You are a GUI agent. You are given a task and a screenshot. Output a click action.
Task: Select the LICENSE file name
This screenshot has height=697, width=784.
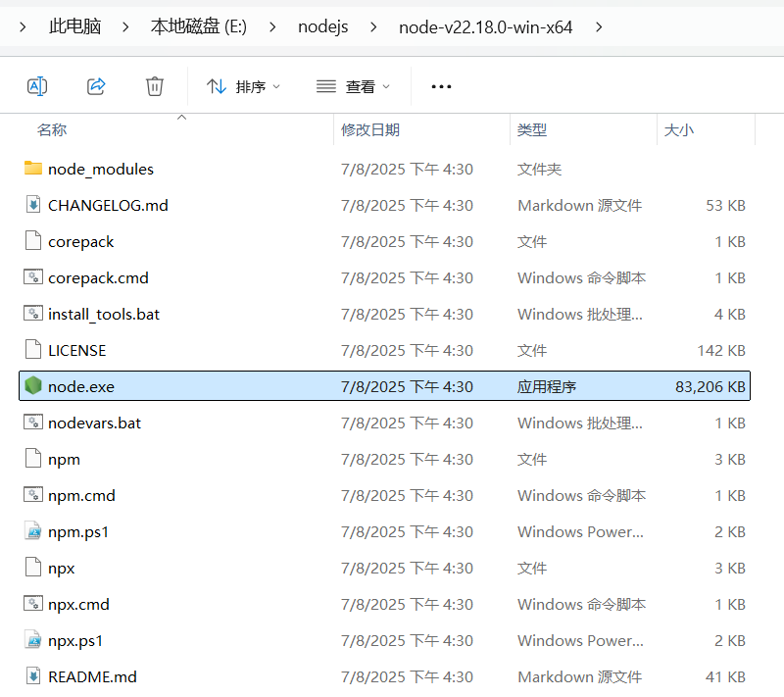[x=77, y=350]
